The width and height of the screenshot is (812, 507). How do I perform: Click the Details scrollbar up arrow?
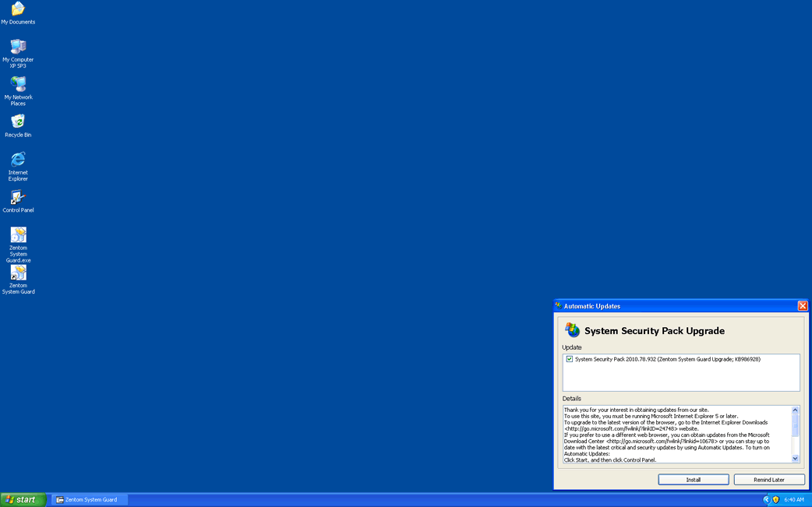click(x=795, y=410)
